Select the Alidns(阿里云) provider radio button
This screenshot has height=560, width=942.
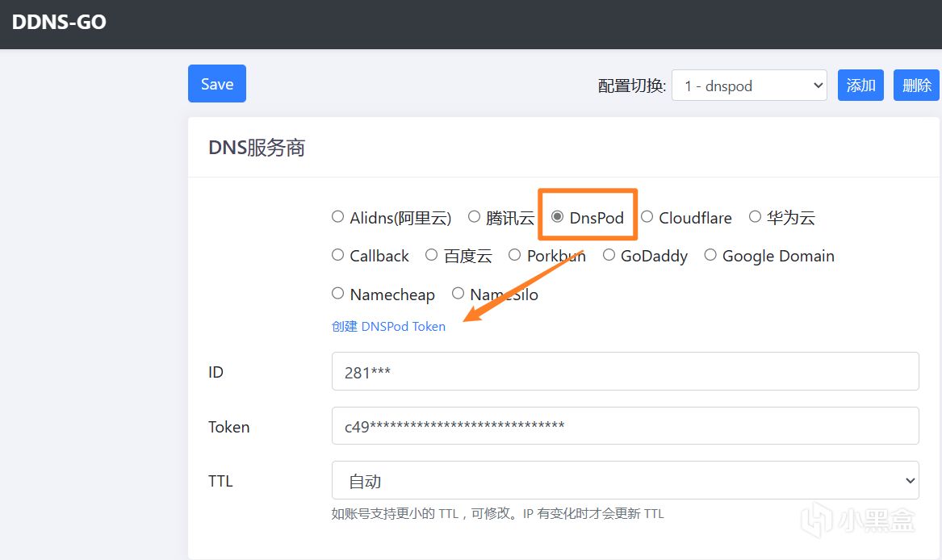point(338,216)
